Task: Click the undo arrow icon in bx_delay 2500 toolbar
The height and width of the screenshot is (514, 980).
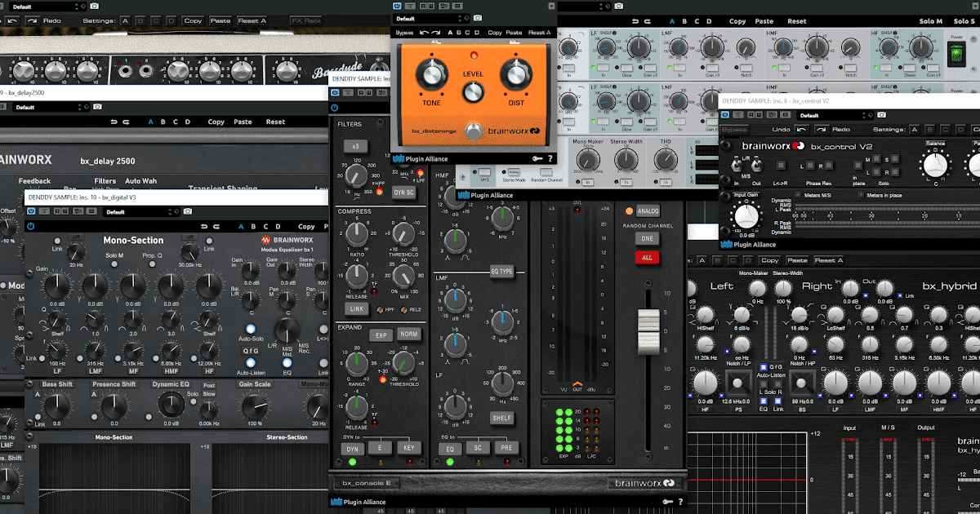Action: [x=114, y=122]
